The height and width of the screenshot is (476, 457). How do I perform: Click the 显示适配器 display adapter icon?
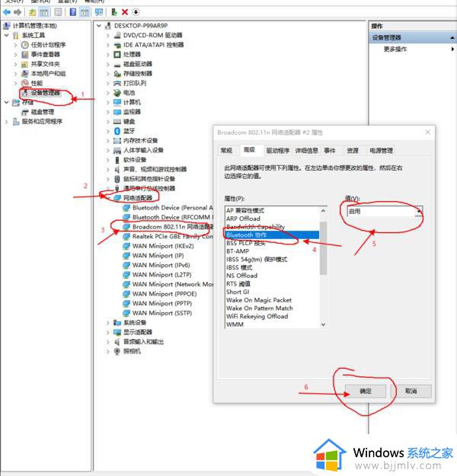coord(117,332)
